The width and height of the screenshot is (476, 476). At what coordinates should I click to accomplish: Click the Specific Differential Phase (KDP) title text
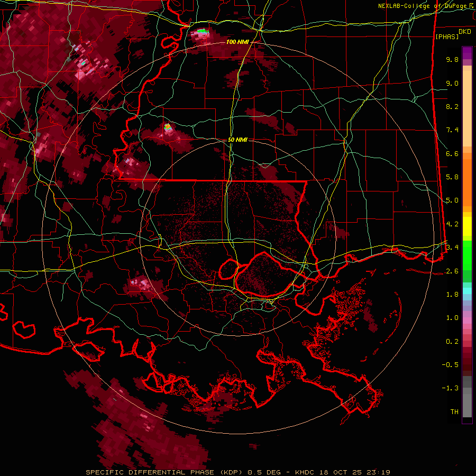(x=166, y=472)
